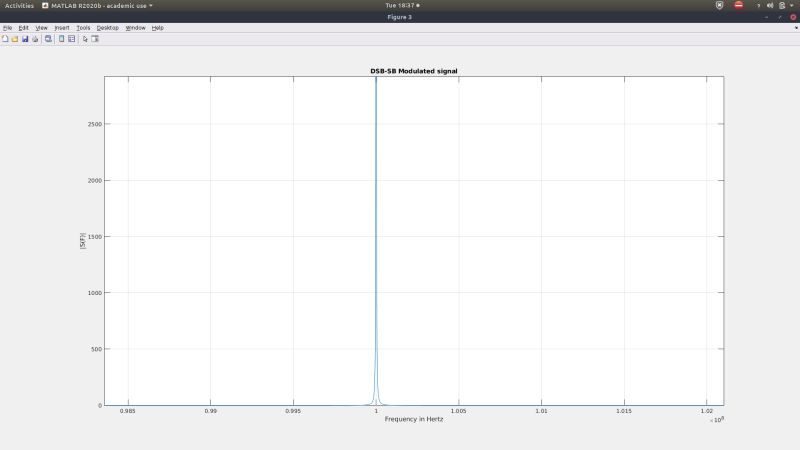The height and width of the screenshot is (450, 800).
Task: Activate the Edit Plot arrow tool
Action: tap(85, 39)
